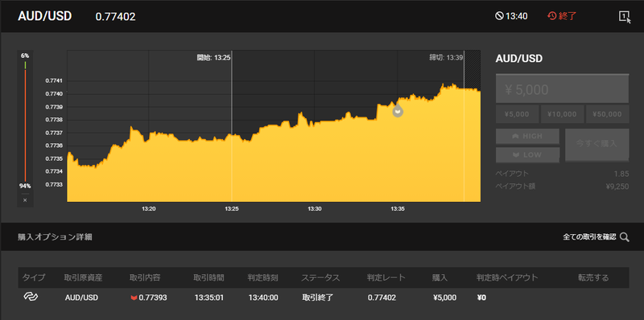This screenshot has height=320, width=644.
Task: Click the 13:20 time axis label
Action: pos(149,209)
